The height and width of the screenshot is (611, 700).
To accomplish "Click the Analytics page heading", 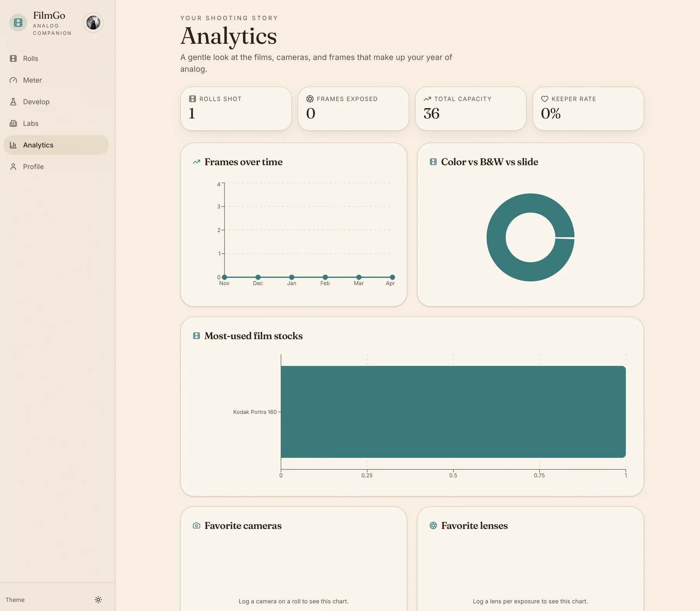I will [x=229, y=36].
